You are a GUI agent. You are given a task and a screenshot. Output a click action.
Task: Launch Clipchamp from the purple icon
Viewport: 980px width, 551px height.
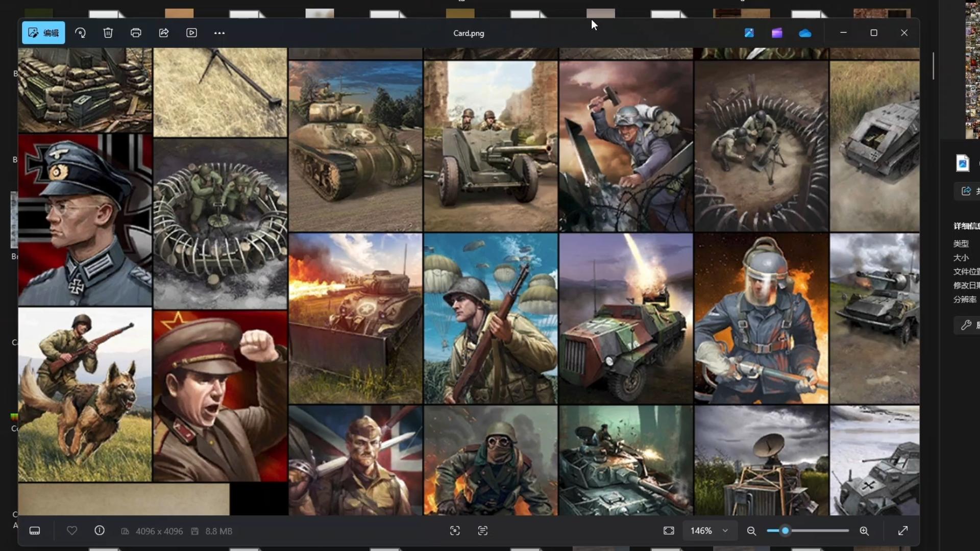click(x=777, y=33)
